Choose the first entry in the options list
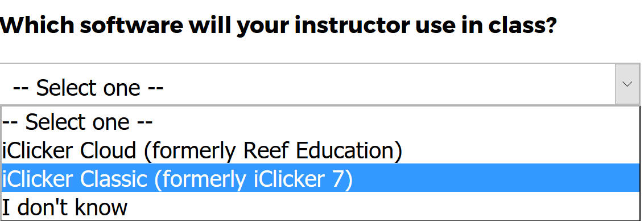 coord(320,122)
